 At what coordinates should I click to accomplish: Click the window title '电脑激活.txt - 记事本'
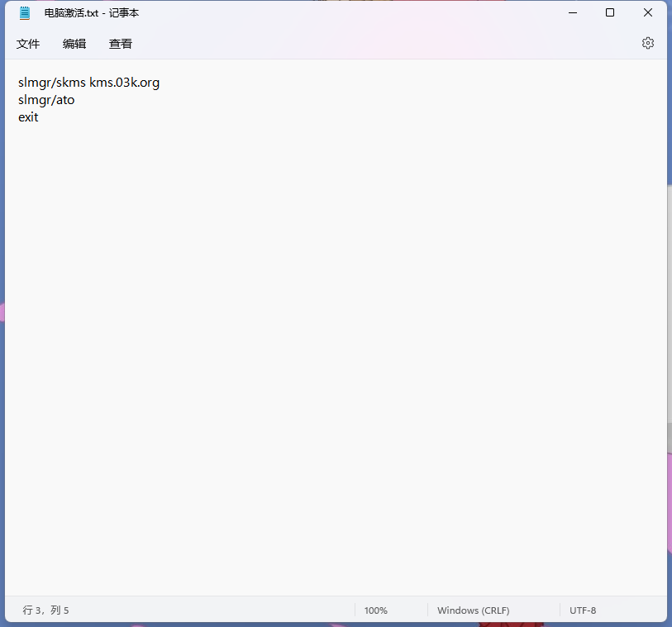tap(92, 13)
